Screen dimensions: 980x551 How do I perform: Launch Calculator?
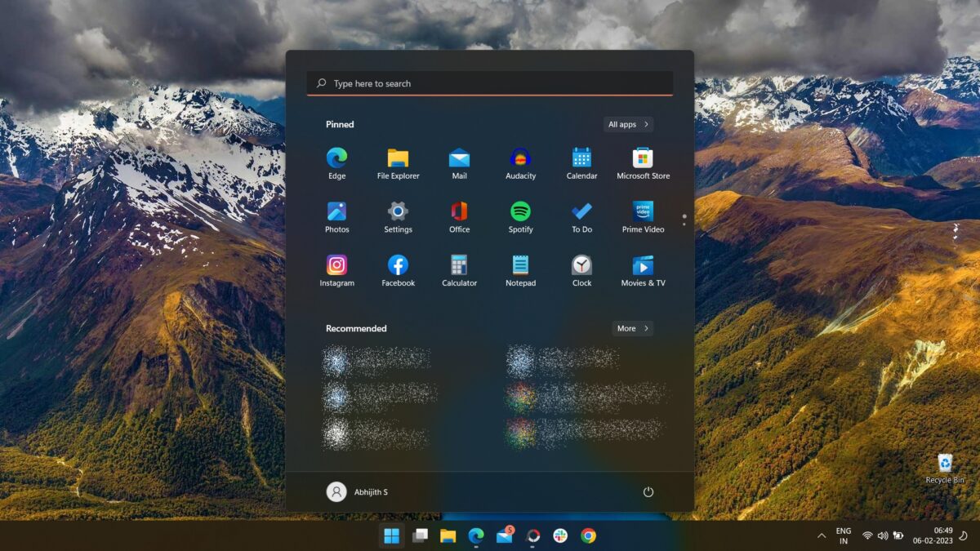coord(459,271)
